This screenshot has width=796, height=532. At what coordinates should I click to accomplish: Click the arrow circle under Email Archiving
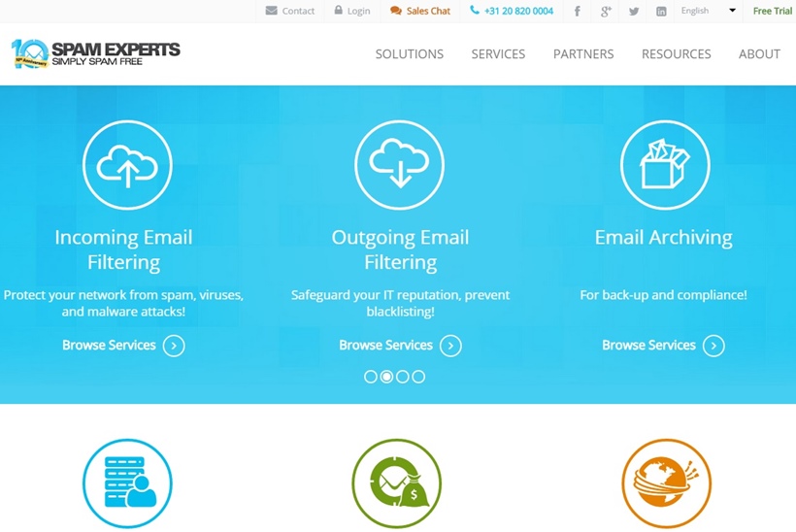pos(713,346)
